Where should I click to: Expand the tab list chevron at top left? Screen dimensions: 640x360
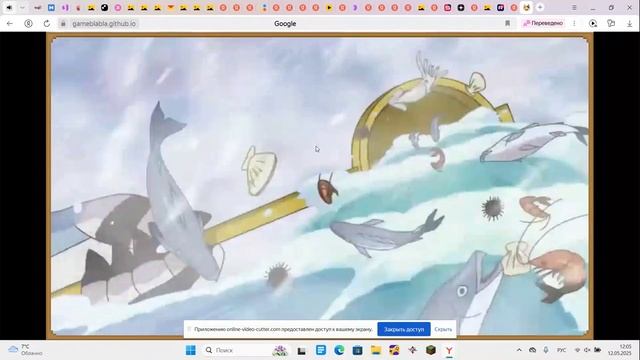(22, 7)
